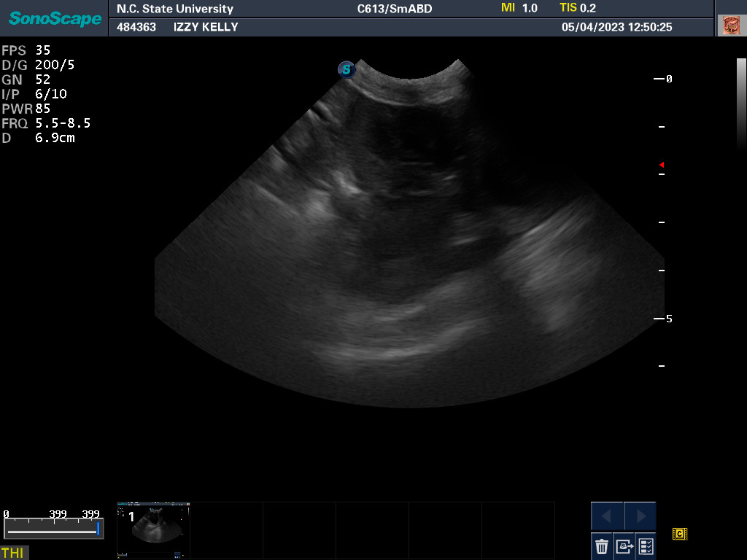Go to previous clip page arrow
Viewport: 747px width, 560px height.
click(607, 516)
